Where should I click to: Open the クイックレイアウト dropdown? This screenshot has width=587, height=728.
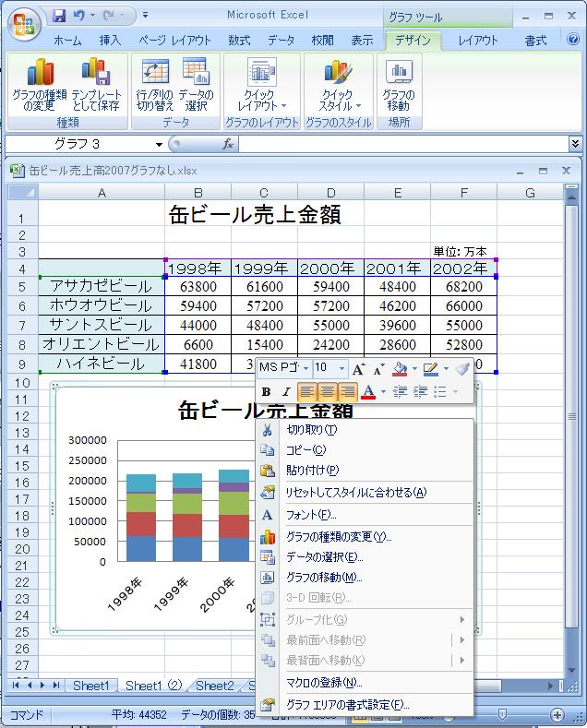pos(262,84)
